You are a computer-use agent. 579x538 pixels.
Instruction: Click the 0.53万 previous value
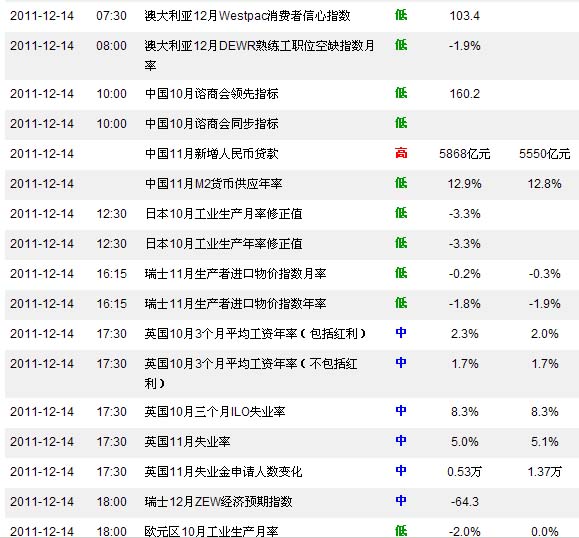465,472
